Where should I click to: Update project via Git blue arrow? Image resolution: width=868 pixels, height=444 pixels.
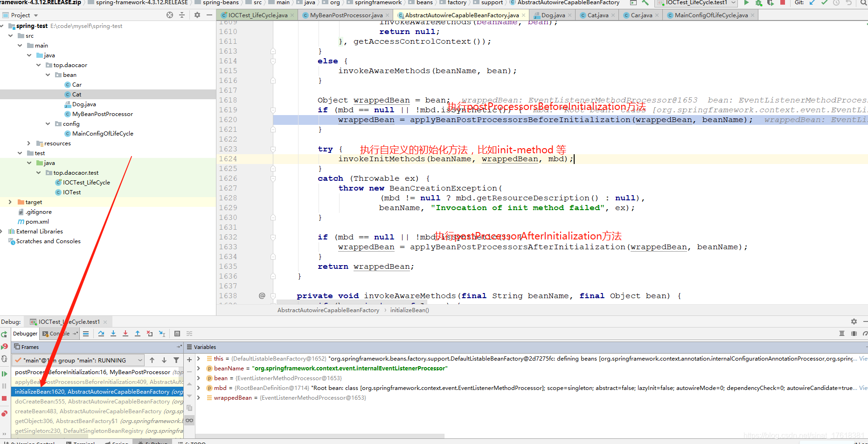812,3
